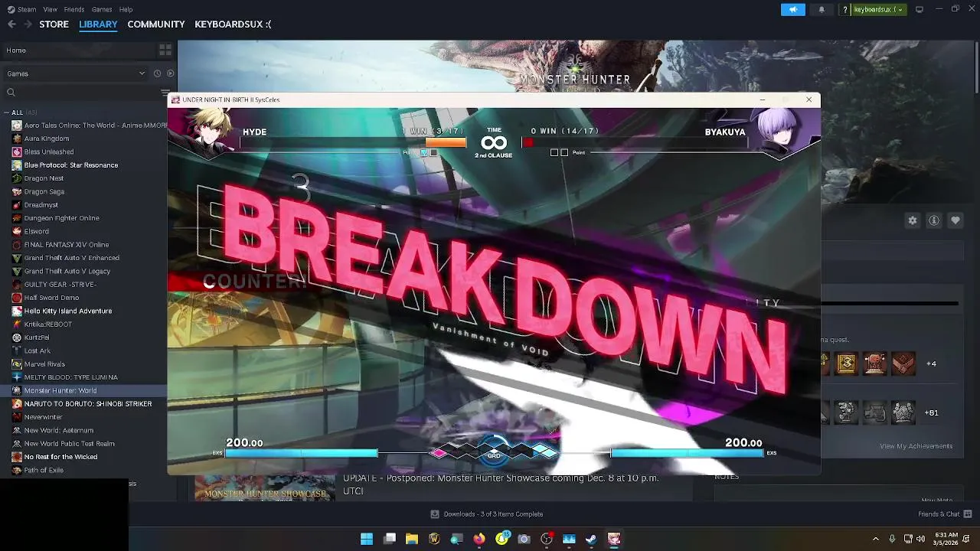Open Steam announcements megaphone button
Screen dimensions: 980x551
tap(793, 9)
